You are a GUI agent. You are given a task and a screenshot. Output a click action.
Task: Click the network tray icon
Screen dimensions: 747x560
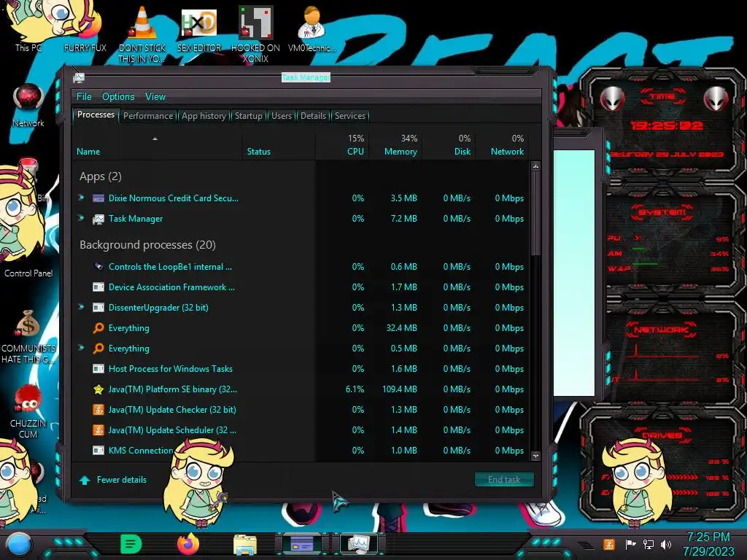click(648, 544)
